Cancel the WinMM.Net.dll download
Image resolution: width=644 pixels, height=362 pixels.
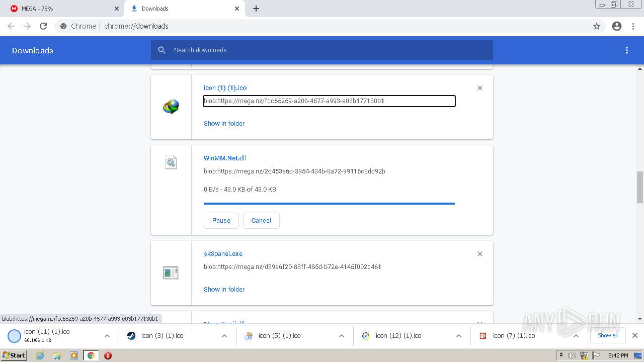click(261, 220)
